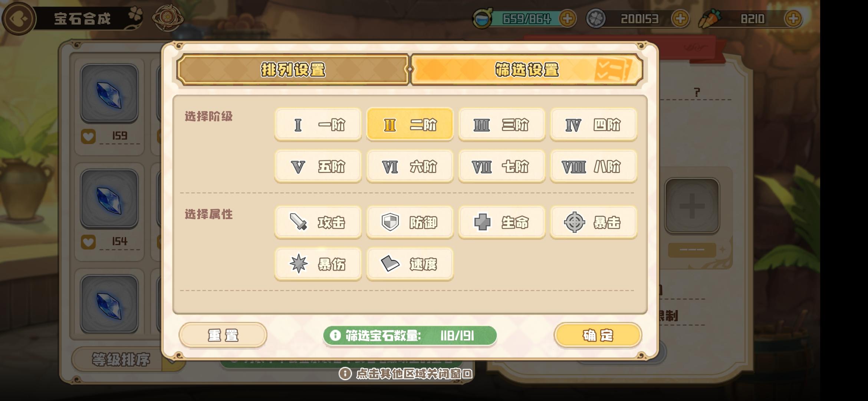Select the top blue gem thumbnail

(109, 94)
